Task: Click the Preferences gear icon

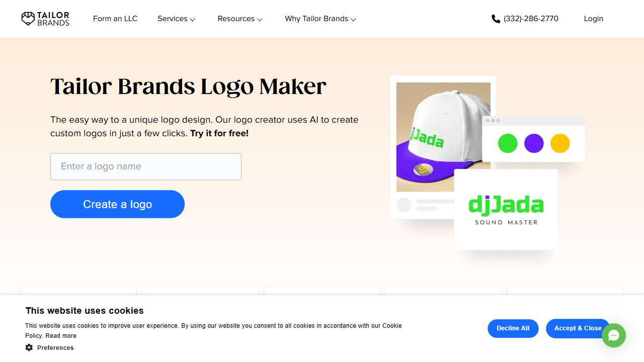Action: (29, 347)
